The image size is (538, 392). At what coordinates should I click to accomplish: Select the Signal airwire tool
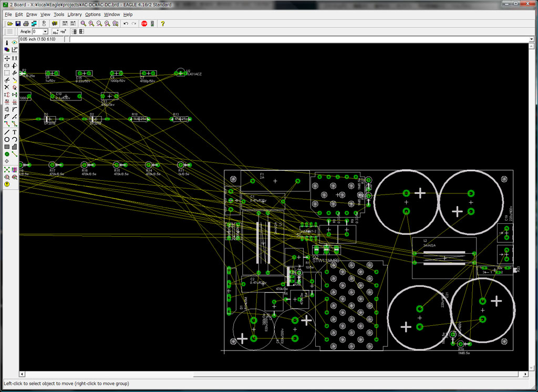pyautogui.click(x=14, y=154)
